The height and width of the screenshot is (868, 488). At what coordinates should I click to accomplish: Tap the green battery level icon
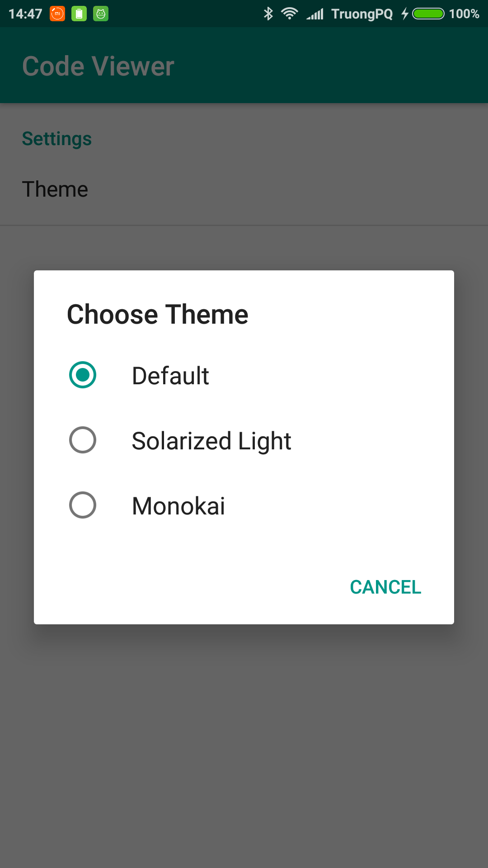tap(428, 14)
